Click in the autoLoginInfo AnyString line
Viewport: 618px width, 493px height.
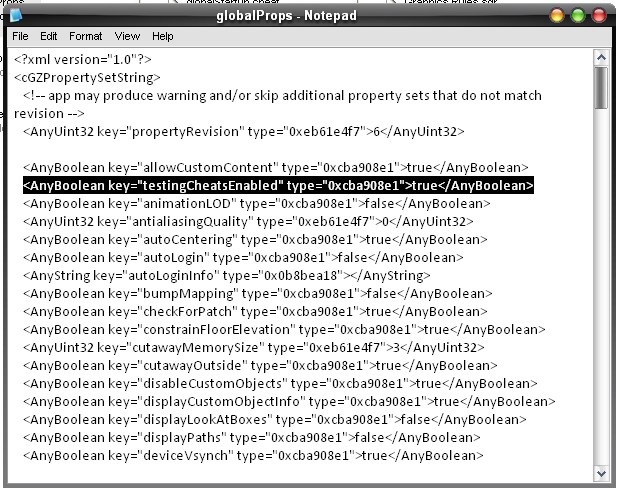click(x=227, y=275)
